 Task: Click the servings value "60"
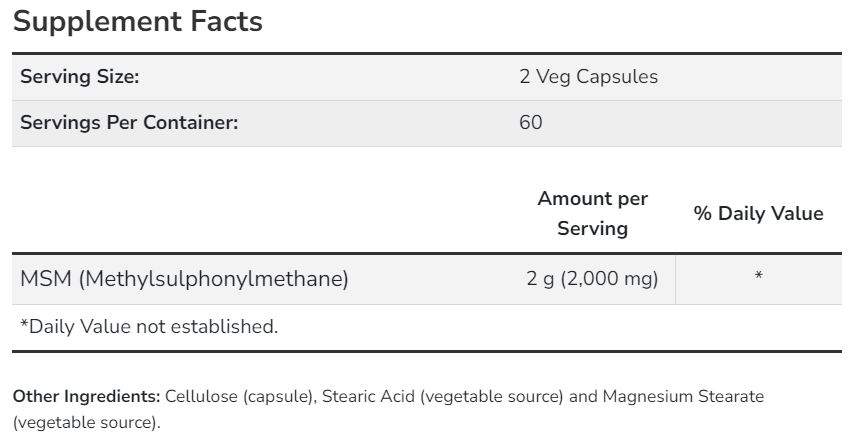[x=531, y=123]
